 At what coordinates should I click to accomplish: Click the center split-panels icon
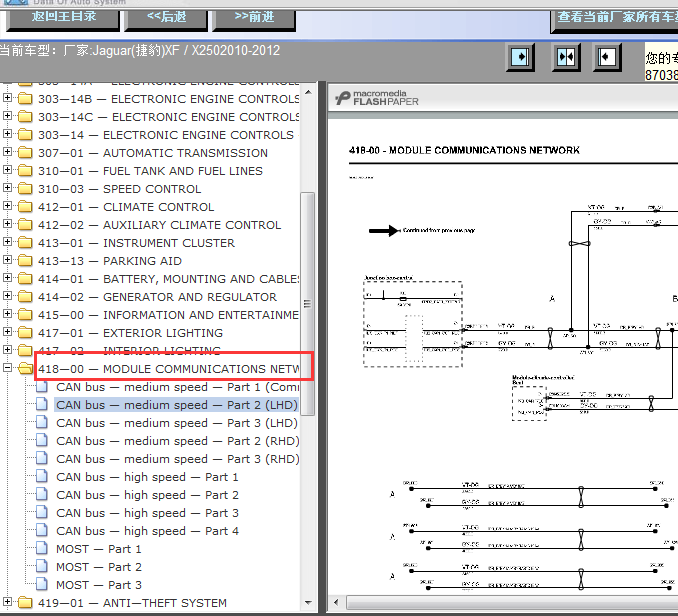566,57
